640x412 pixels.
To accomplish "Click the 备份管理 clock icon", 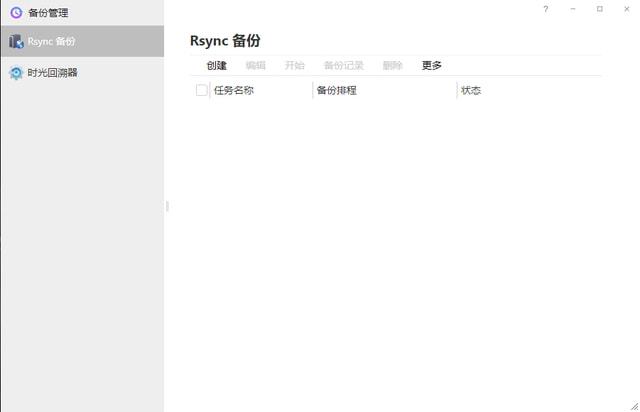I will (16, 13).
